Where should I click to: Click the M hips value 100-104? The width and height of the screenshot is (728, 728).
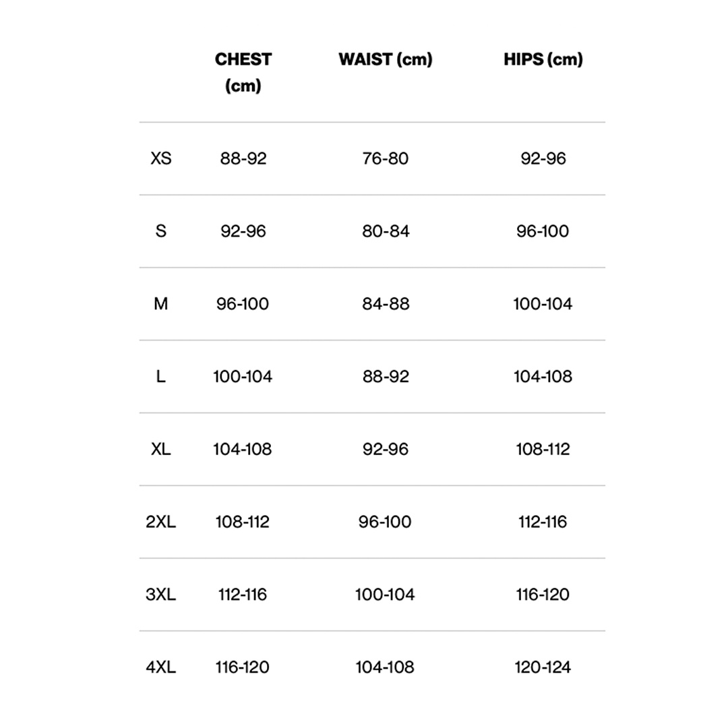coord(543,304)
